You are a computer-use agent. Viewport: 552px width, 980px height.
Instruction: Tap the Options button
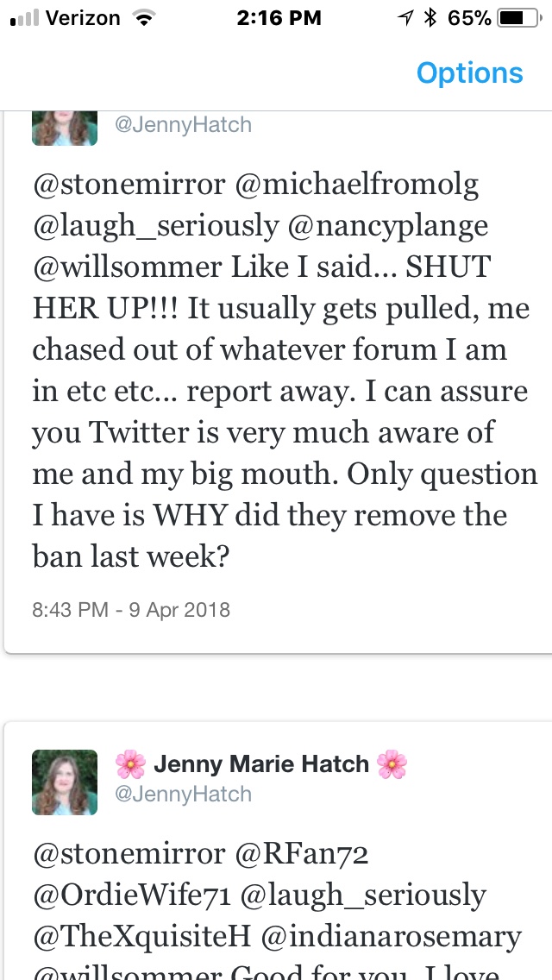469,73
